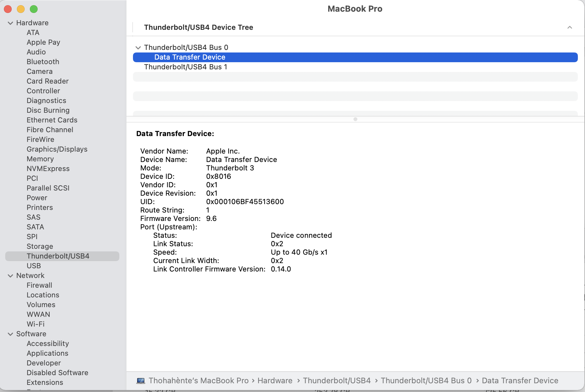
Task: Select Audio in the Hardware list
Action: [x=36, y=52]
